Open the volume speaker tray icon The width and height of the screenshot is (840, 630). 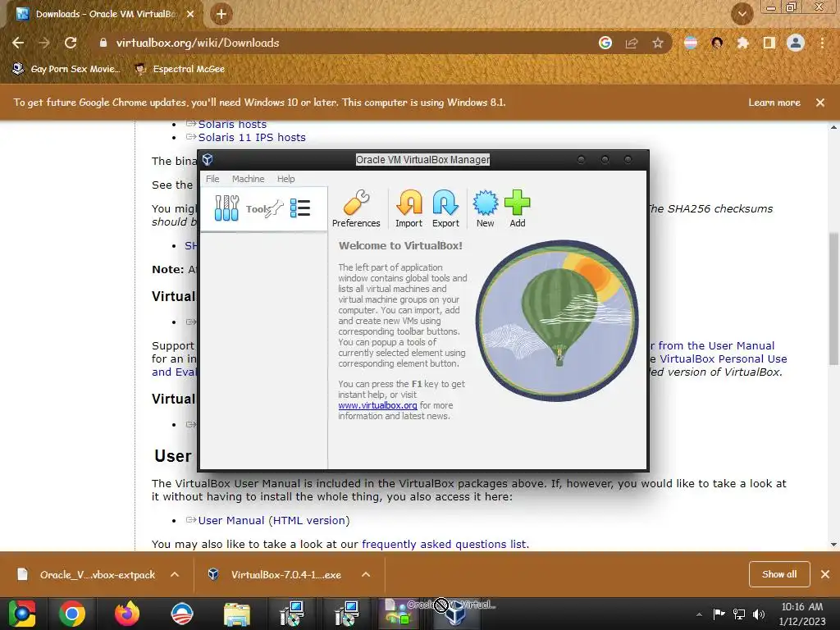point(759,614)
